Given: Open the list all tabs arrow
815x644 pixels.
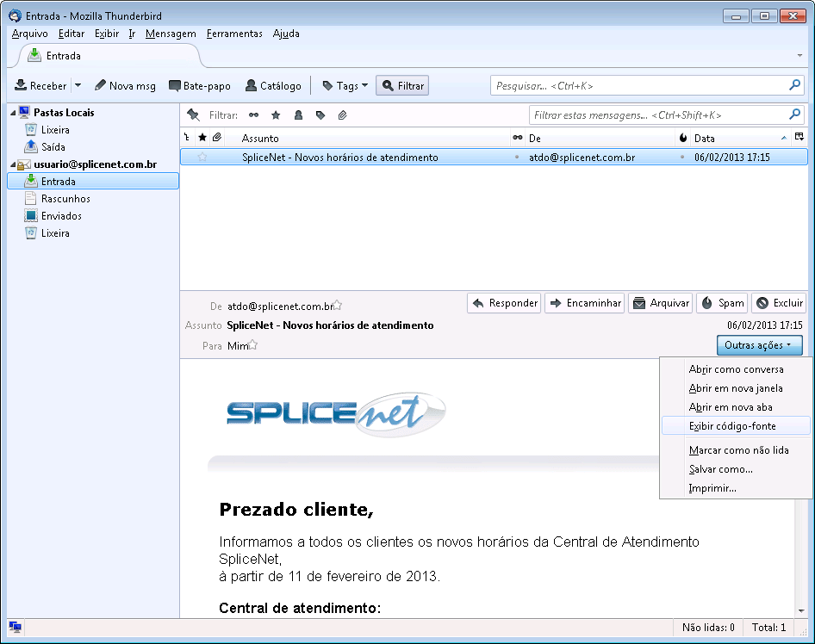Looking at the screenshot, I should 799,56.
